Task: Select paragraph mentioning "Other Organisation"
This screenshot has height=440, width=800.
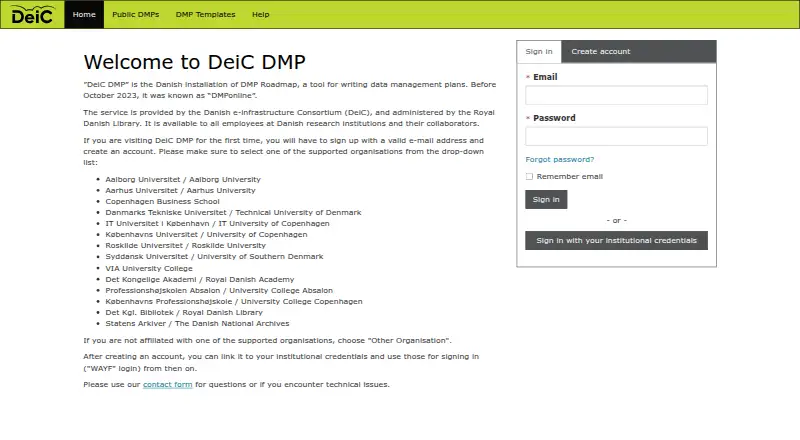Action: tap(267, 340)
